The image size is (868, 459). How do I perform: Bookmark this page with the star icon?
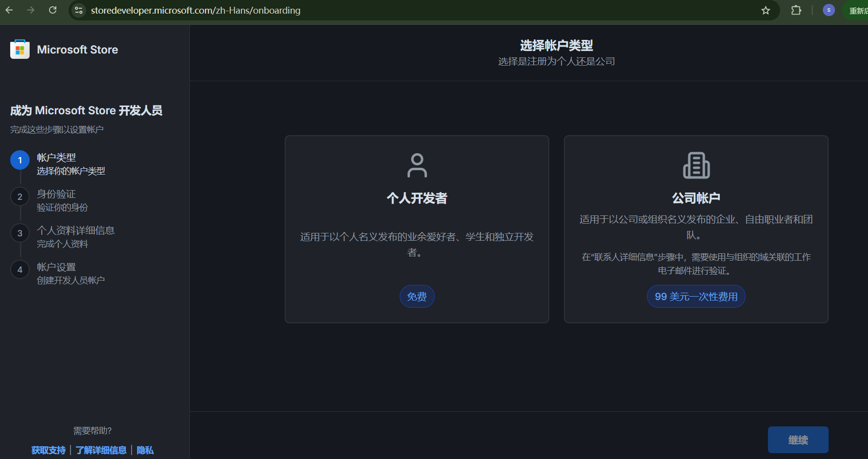point(766,10)
